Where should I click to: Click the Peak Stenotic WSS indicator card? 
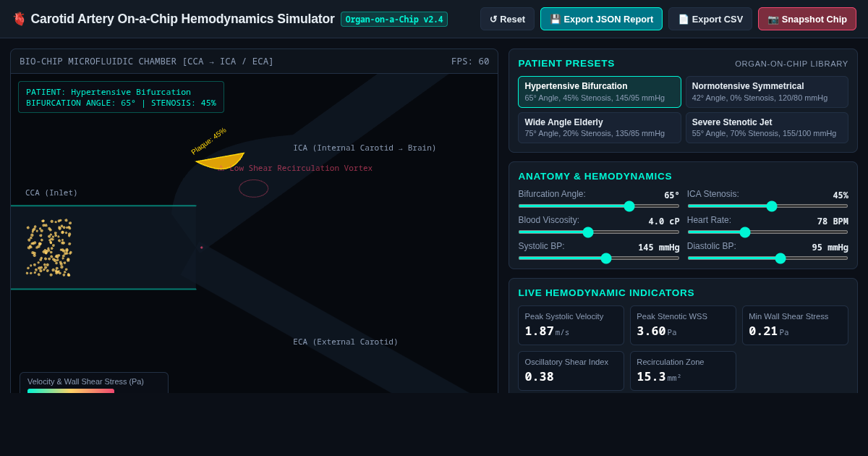click(683, 325)
